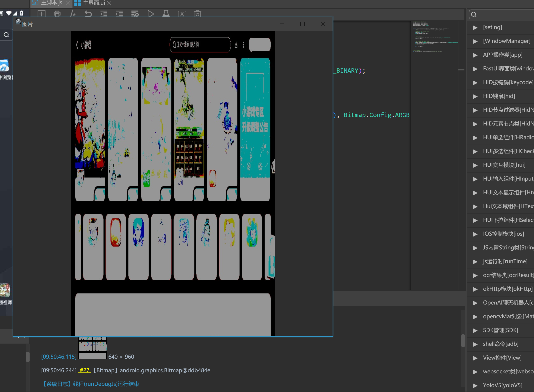The image size is (534, 392).
Task: Select the SDK管理[SDK] tree row
Action: 500,330
